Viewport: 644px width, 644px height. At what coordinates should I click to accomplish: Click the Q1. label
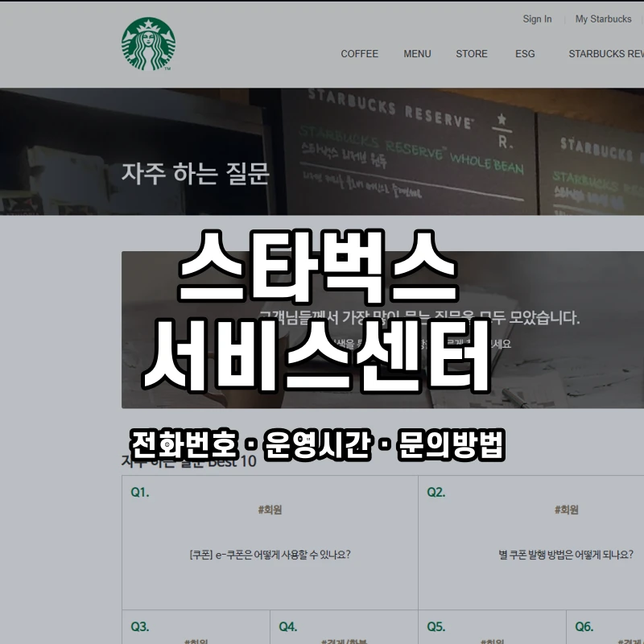tap(140, 492)
